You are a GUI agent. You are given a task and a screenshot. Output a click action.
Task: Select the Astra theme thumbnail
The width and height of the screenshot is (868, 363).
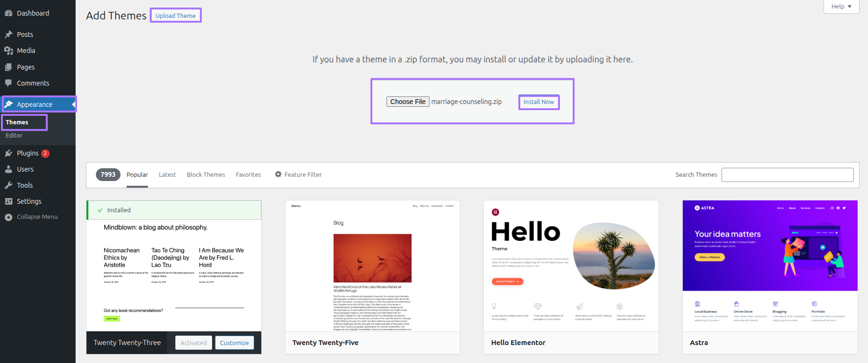point(770,266)
